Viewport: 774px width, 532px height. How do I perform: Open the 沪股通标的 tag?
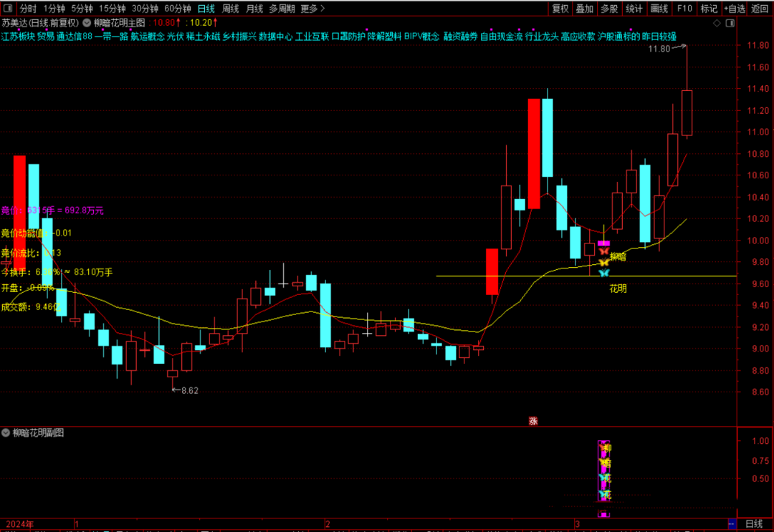coord(618,37)
